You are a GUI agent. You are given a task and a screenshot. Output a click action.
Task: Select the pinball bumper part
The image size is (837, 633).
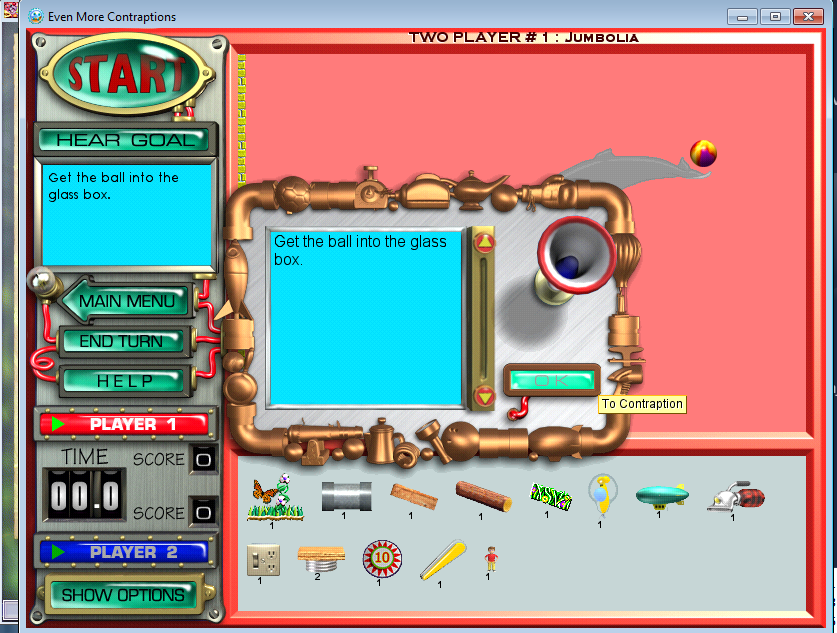[381, 558]
